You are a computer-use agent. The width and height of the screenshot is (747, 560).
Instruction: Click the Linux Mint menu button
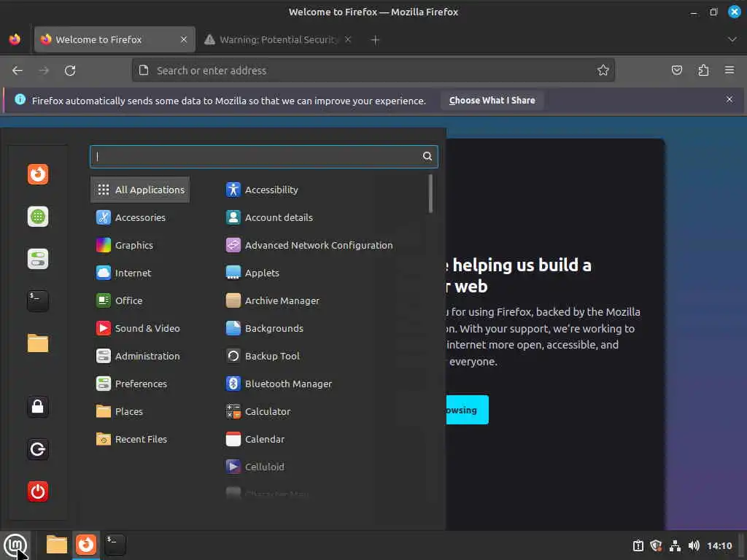[x=15, y=545]
